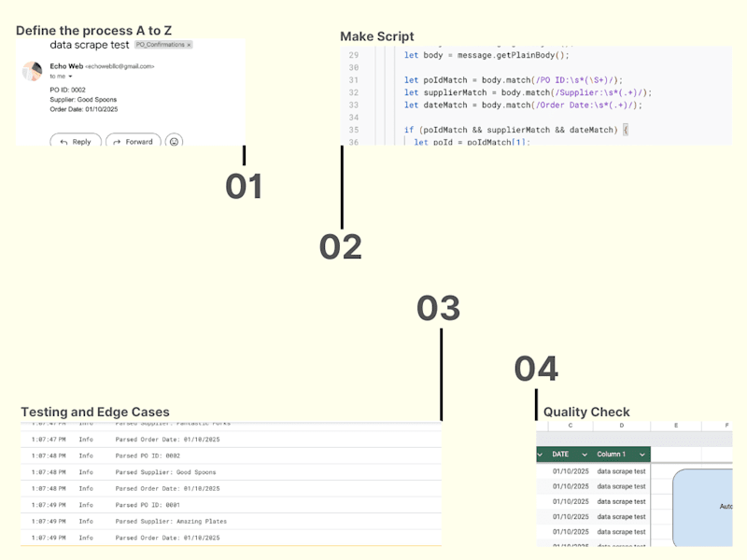Select log row 'Parsed PO ID: 0001'

tap(231, 505)
